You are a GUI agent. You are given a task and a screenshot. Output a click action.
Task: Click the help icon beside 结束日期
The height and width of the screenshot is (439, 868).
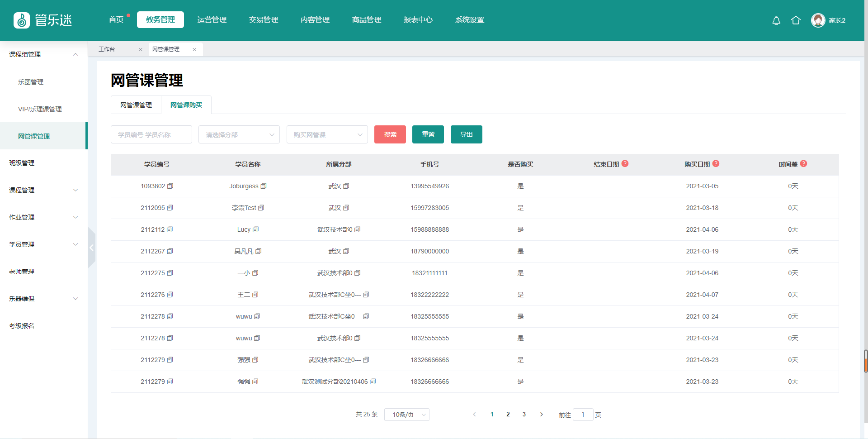coord(625,164)
